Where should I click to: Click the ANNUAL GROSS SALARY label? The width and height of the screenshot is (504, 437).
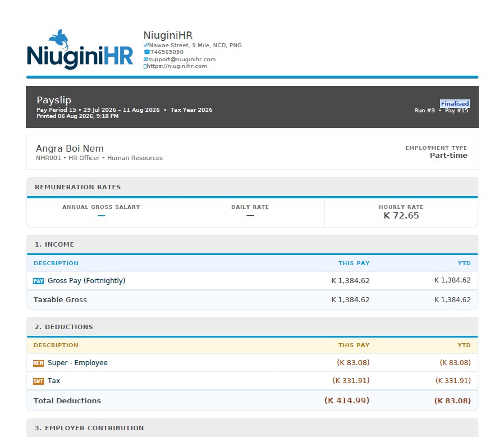tap(101, 207)
